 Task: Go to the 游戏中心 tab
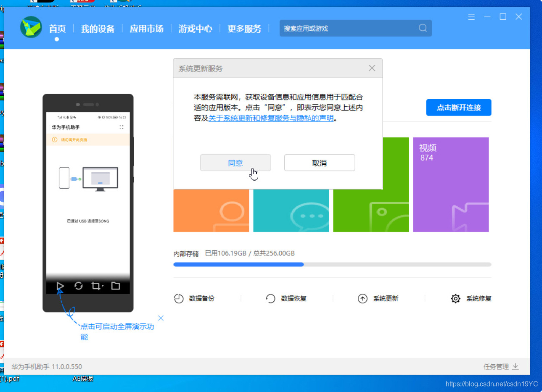tap(195, 29)
